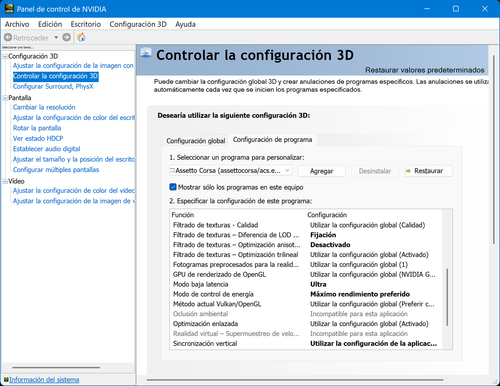This screenshot has width=500, height=386.
Task: Click the forward navigation arrow icon
Action: 67,37
